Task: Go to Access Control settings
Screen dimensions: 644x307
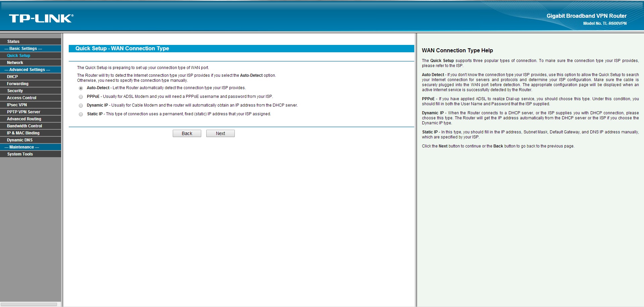Action: point(31,98)
